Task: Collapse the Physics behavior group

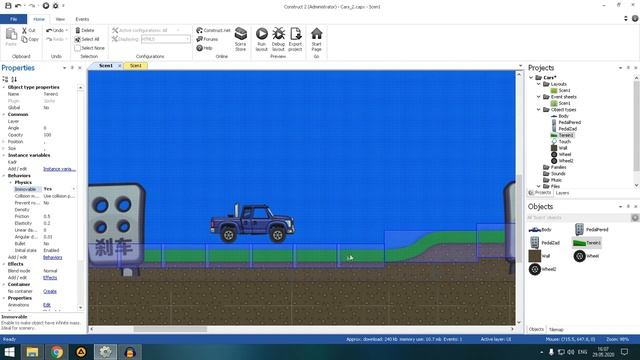Action: 11,182
